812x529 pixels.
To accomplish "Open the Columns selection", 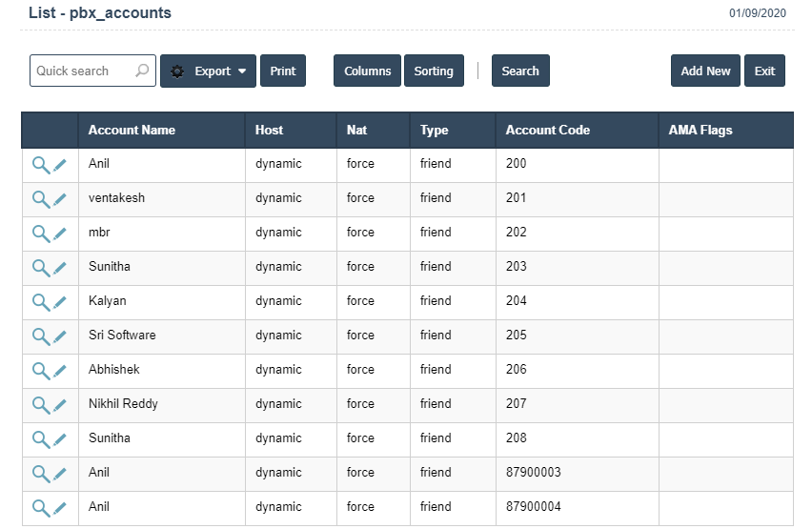I will pos(367,71).
